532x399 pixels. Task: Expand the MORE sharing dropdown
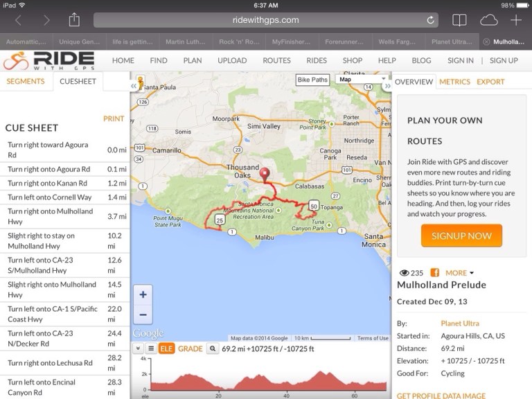(x=459, y=273)
